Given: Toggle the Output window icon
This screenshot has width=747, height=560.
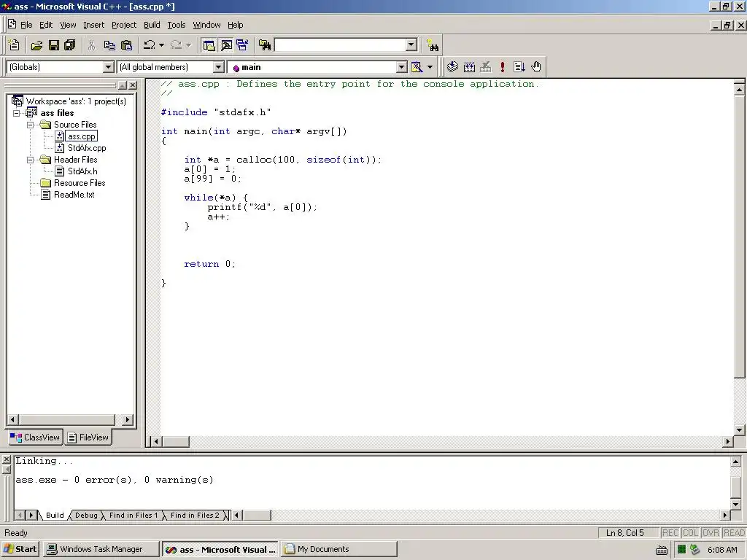Looking at the screenshot, I should [x=226, y=45].
